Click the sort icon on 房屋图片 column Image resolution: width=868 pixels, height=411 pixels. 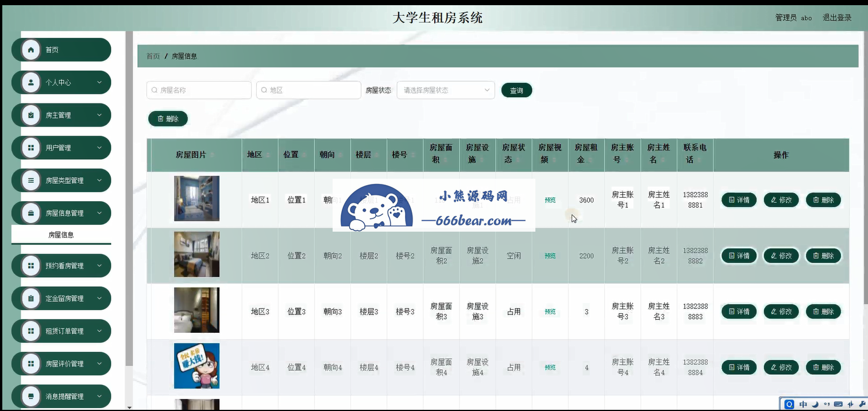(x=213, y=155)
